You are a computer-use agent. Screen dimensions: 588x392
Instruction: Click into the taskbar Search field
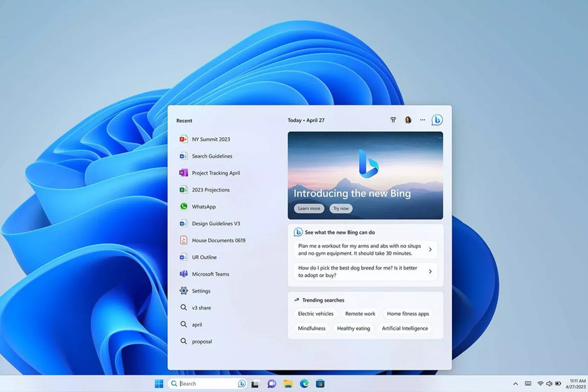coord(208,383)
